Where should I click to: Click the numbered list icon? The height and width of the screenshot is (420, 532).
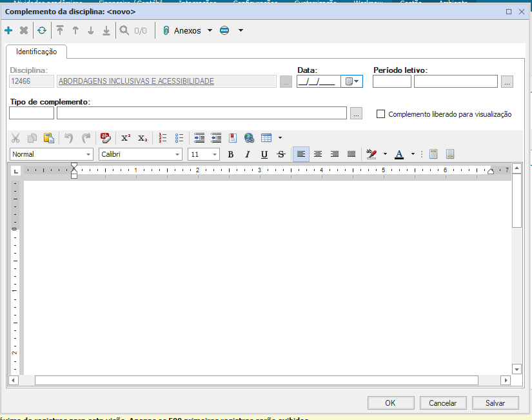click(x=163, y=137)
